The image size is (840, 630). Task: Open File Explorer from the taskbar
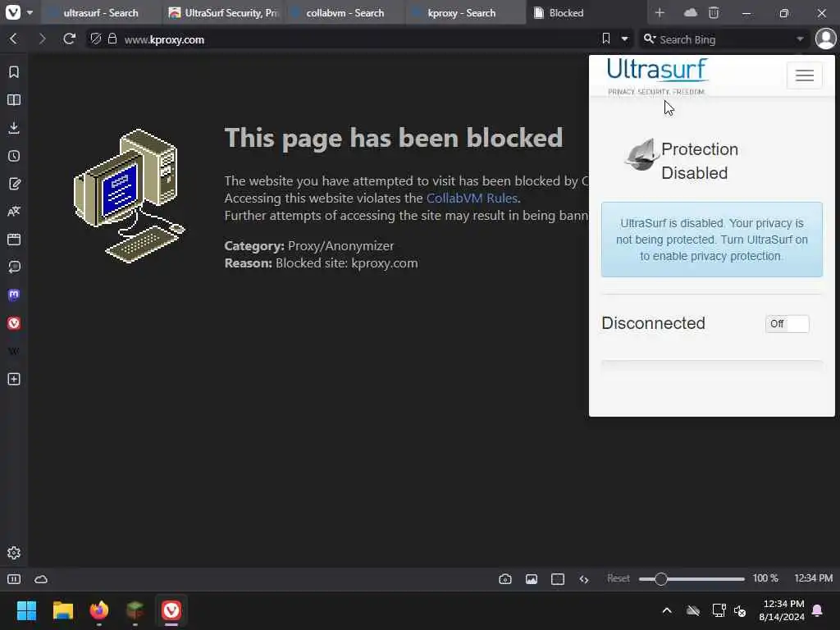[x=62, y=610]
